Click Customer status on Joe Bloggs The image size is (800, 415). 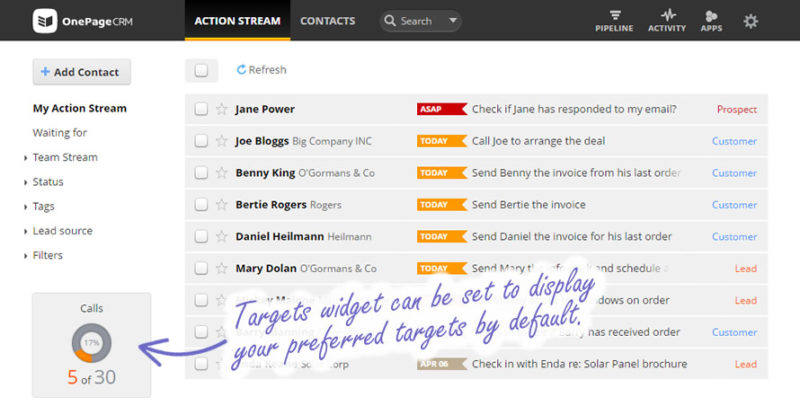tap(734, 141)
